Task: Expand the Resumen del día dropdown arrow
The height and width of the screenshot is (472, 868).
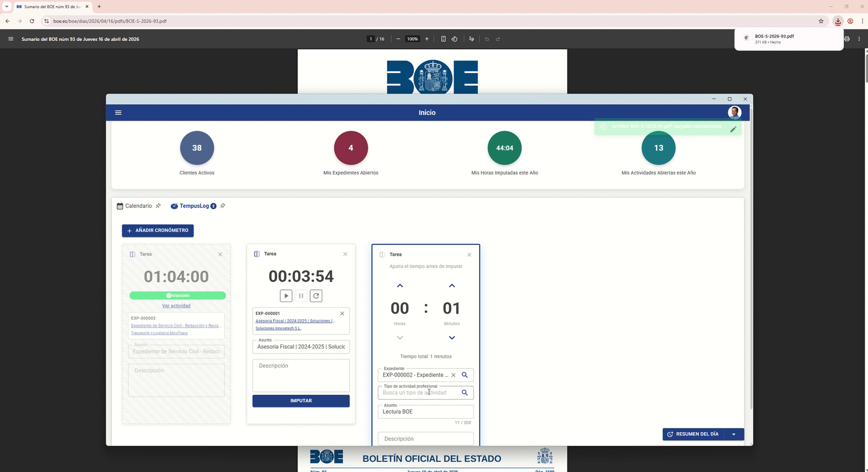Action: 734,434
